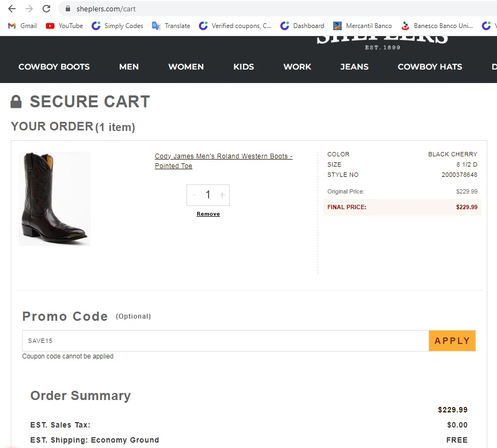The width and height of the screenshot is (497, 448).
Task: Open the Cowboy Hats menu
Action: coord(430,67)
